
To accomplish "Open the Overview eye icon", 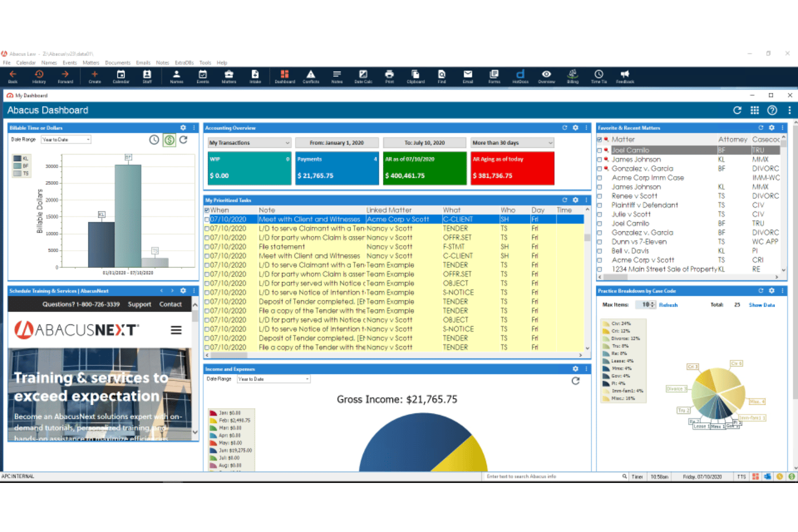I will point(546,77).
